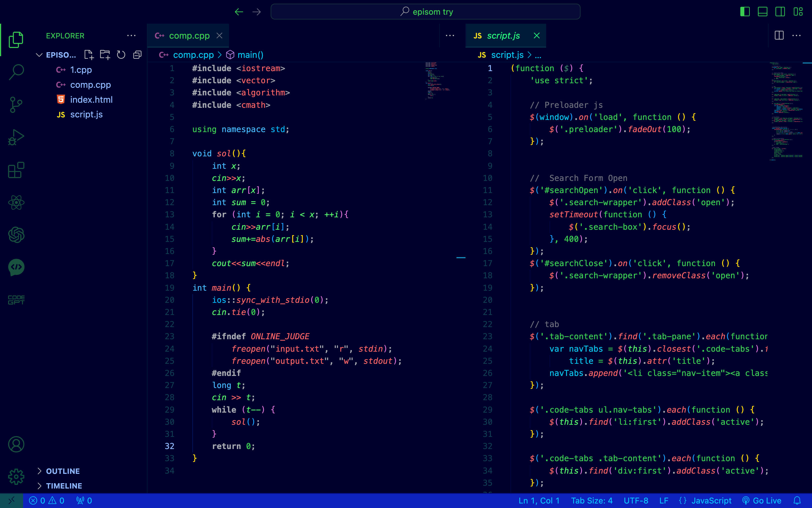
Task: Click line number 32 in comp.cpp
Action: 169,446
